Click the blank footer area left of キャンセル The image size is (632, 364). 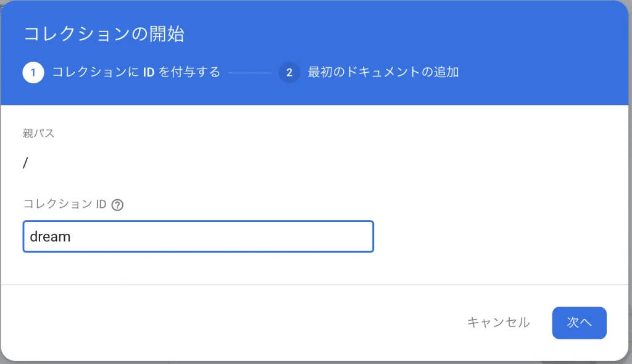click(x=247, y=322)
